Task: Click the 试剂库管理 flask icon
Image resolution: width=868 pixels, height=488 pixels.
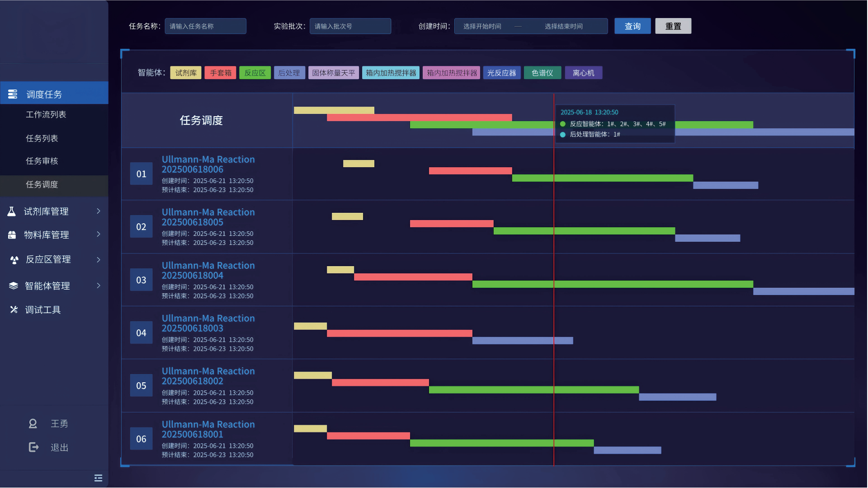Action: [x=12, y=211]
